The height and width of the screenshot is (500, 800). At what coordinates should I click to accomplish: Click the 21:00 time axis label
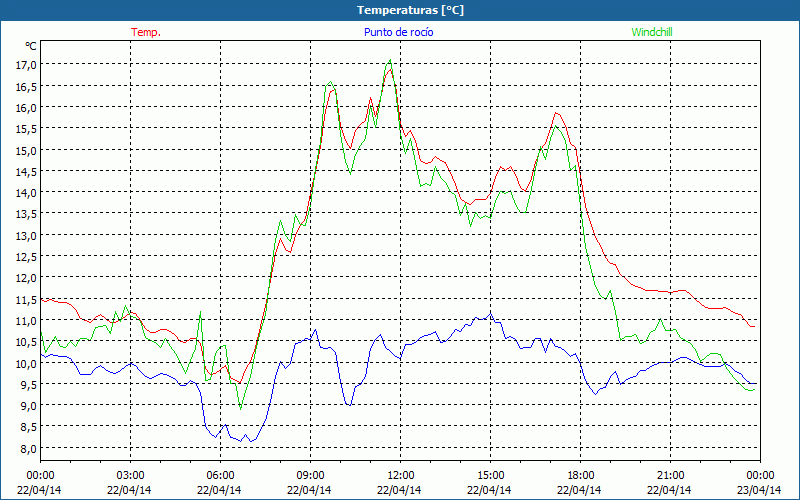670,476
